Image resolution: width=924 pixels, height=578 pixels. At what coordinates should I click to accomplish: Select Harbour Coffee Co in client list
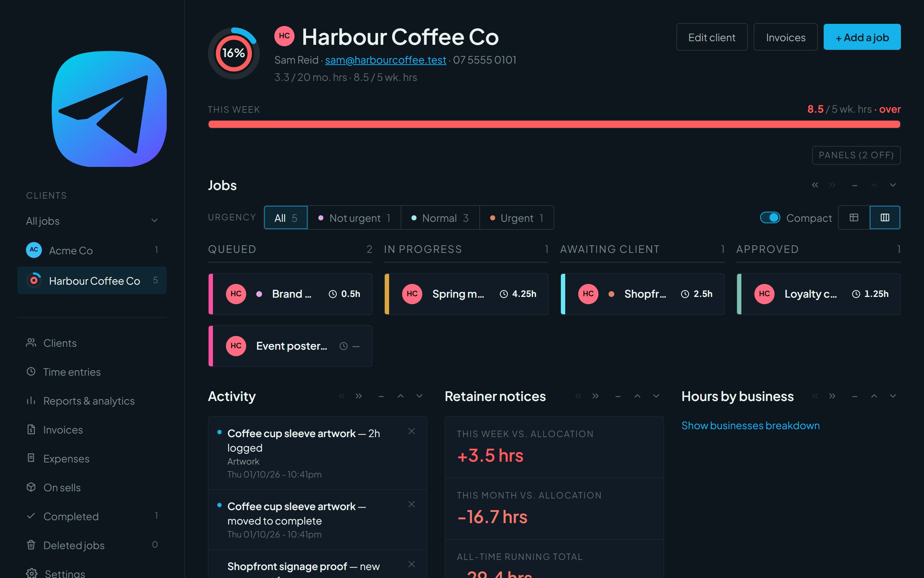coord(92,281)
